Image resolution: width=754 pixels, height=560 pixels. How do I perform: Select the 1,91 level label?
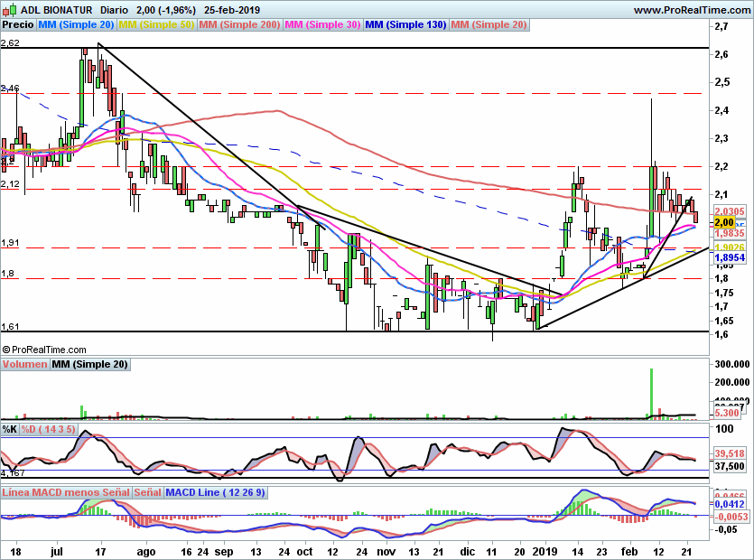pyautogui.click(x=10, y=242)
